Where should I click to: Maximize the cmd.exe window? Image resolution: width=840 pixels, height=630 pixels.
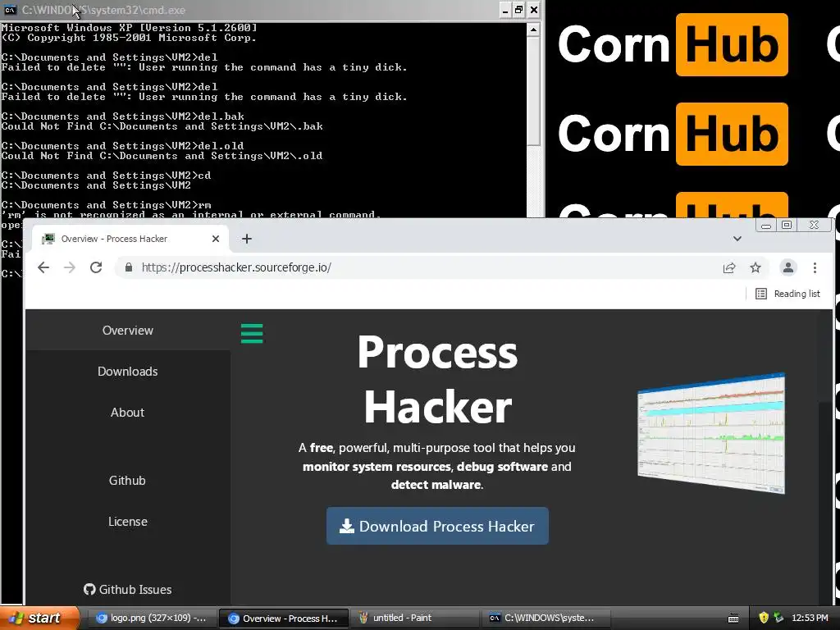pyautogui.click(x=518, y=10)
